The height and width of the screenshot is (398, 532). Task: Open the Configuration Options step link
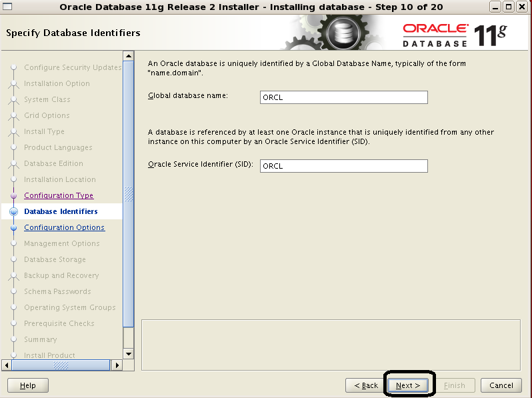[x=64, y=227]
